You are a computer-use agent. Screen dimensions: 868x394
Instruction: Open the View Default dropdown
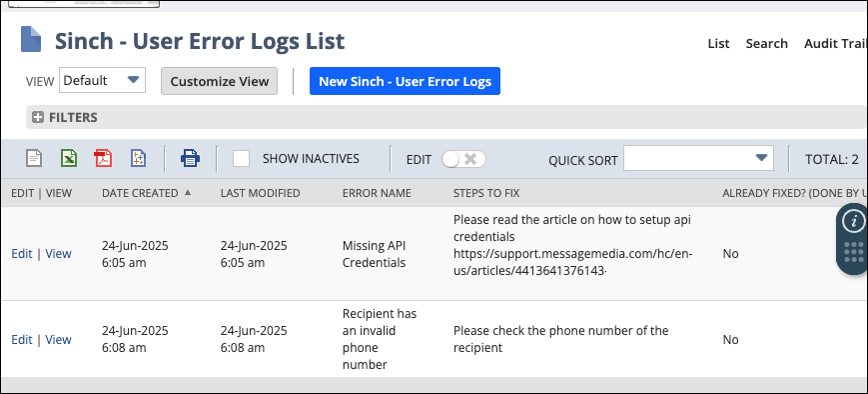coord(103,80)
